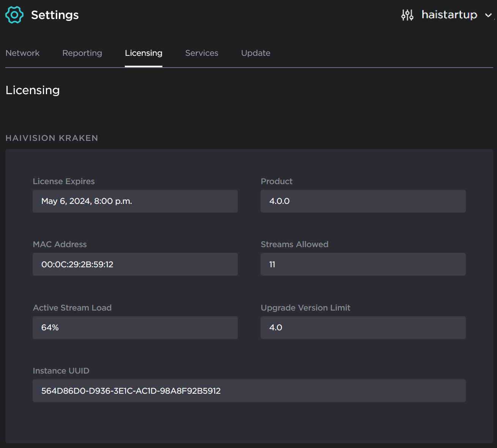Click the Instance UUID field
The height and width of the screenshot is (448, 497).
point(249,391)
